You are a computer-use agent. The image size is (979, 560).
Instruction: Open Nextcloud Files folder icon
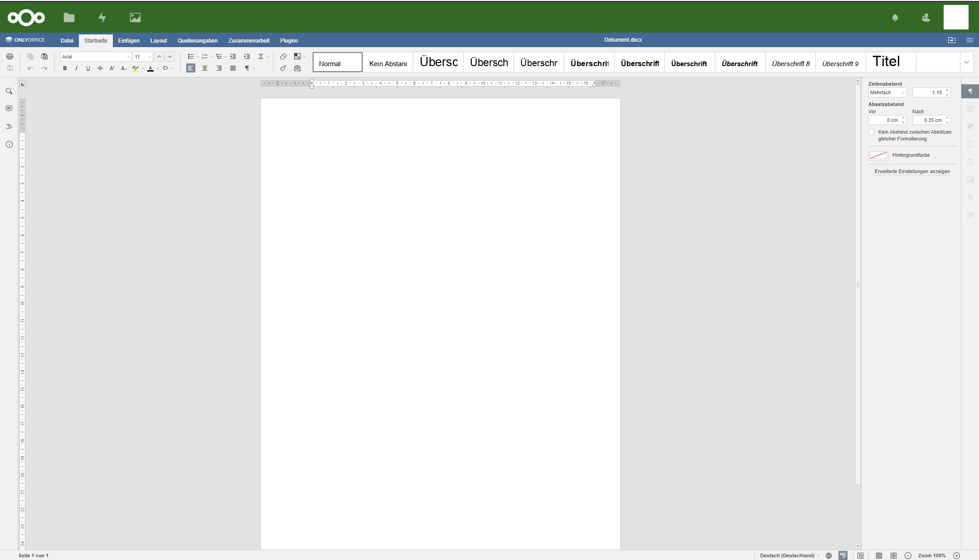(x=69, y=18)
